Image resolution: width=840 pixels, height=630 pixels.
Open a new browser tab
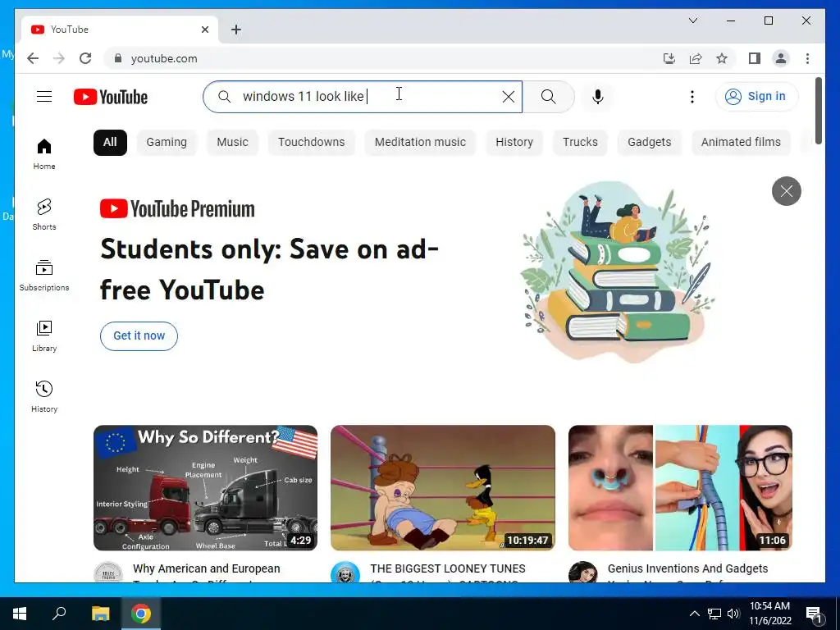(x=236, y=30)
